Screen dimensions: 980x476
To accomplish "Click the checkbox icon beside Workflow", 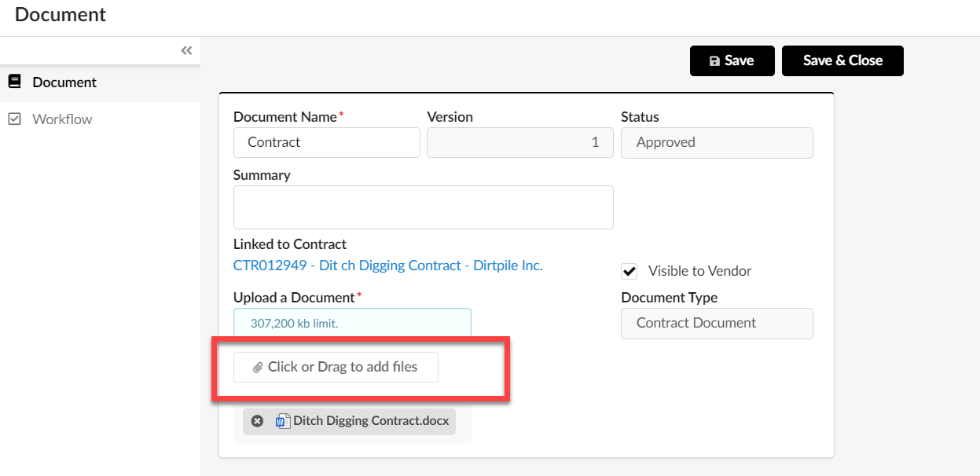I will tap(14, 119).
